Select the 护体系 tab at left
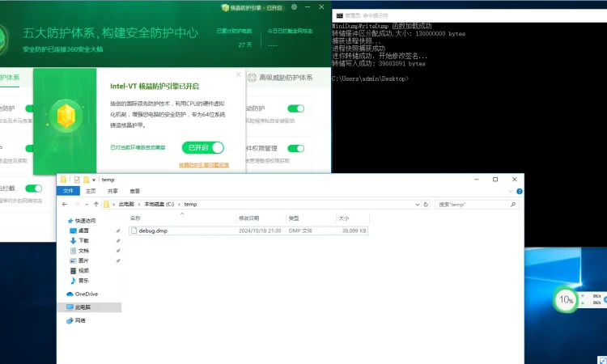The height and width of the screenshot is (364, 607). (10, 78)
